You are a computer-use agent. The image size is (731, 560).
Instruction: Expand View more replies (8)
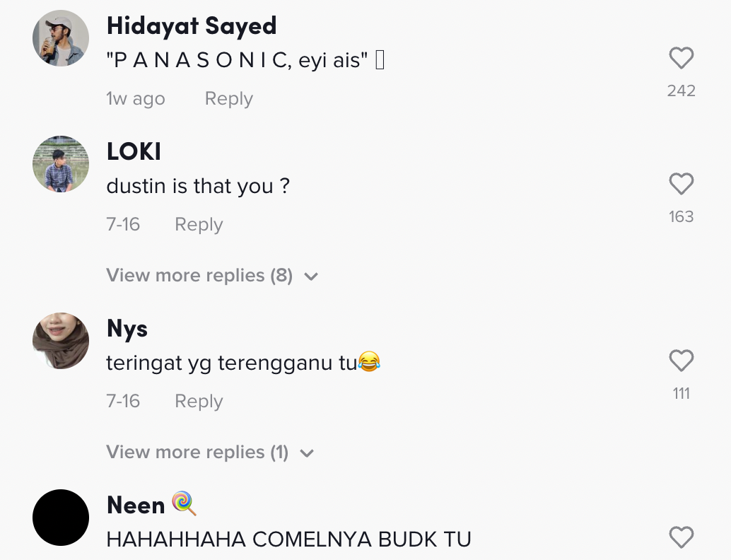(x=212, y=275)
